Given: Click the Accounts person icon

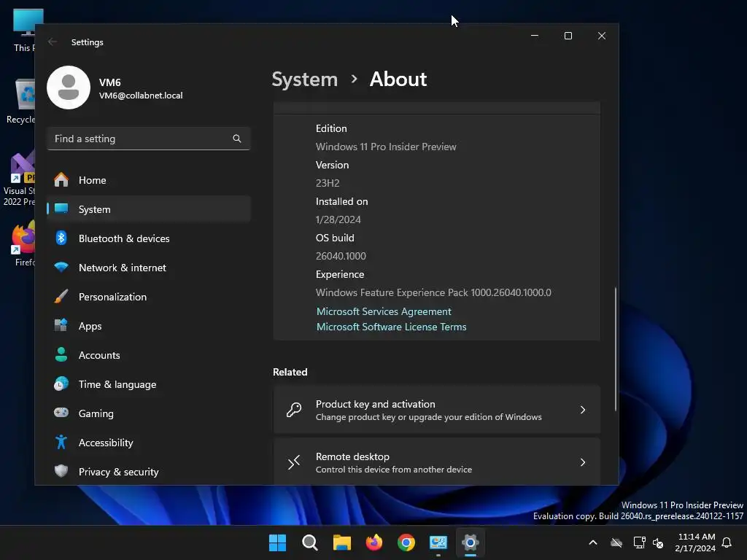Looking at the screenshot, I should [x=61, y=355].
